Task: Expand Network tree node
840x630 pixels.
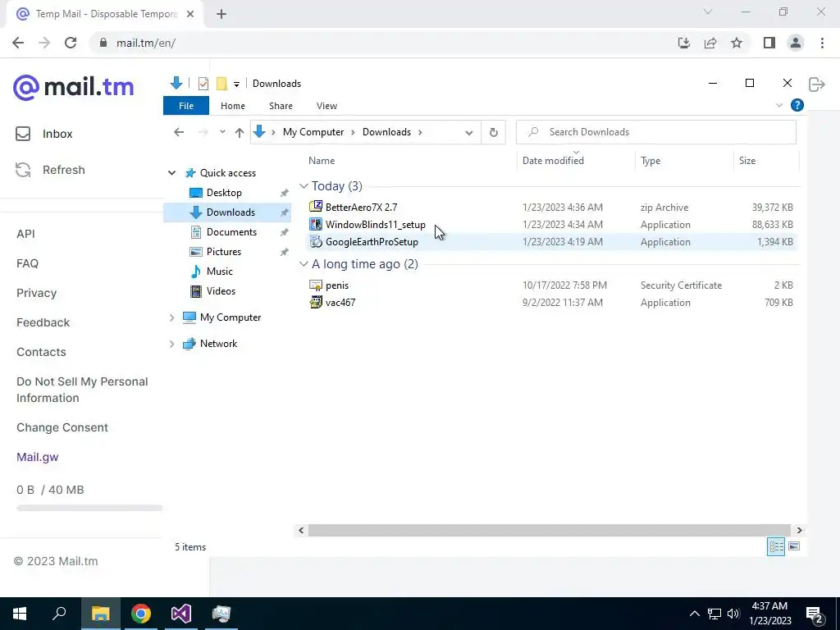Action: point(172,344)
